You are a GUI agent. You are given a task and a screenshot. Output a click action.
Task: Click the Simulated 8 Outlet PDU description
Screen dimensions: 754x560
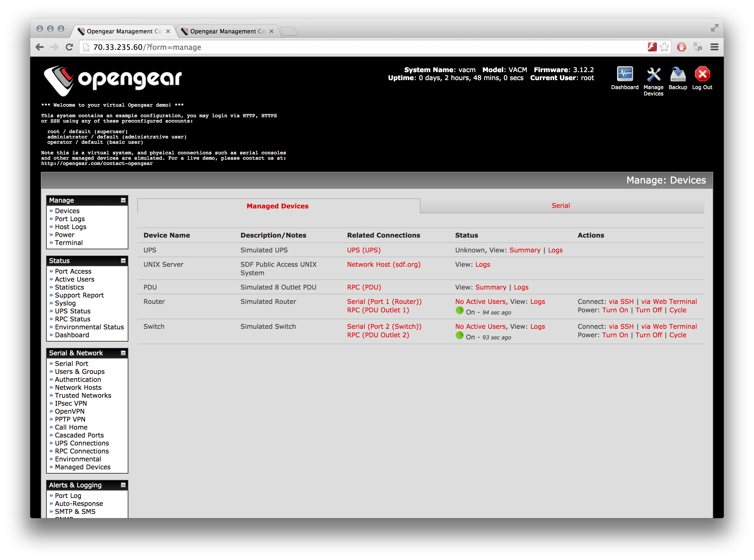point(278,287)
